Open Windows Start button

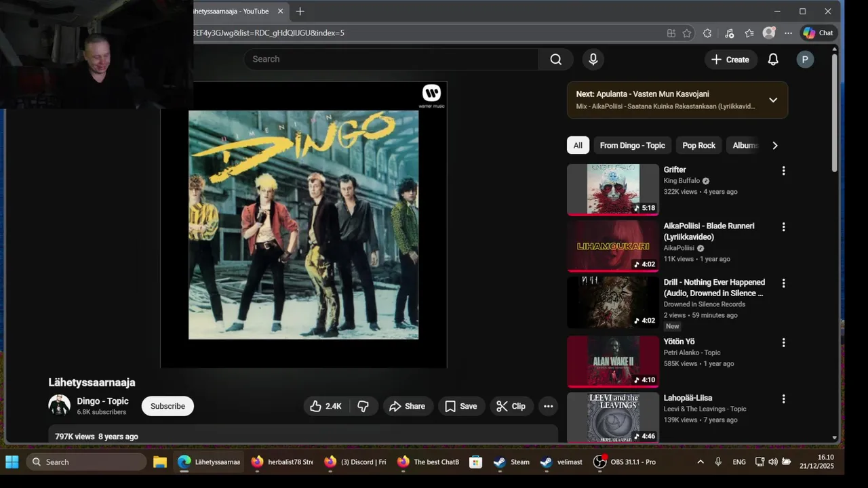(x=12, y=462)
